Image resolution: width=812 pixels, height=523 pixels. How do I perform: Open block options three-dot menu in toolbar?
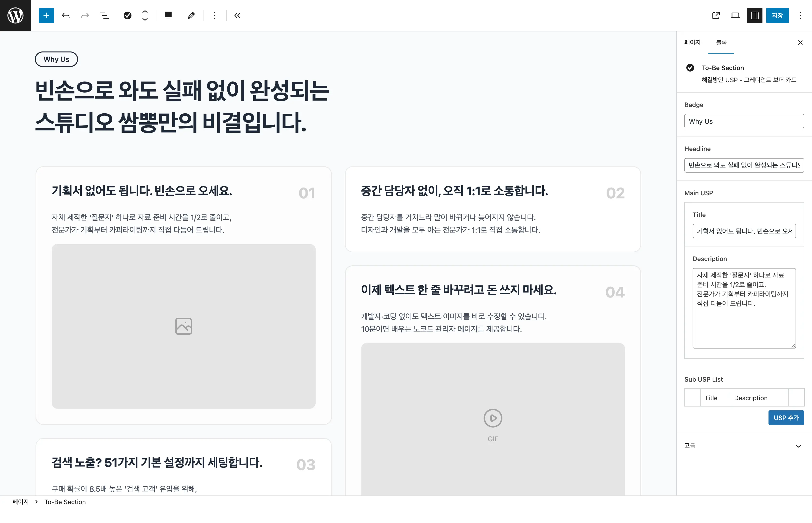coord(214,15)
